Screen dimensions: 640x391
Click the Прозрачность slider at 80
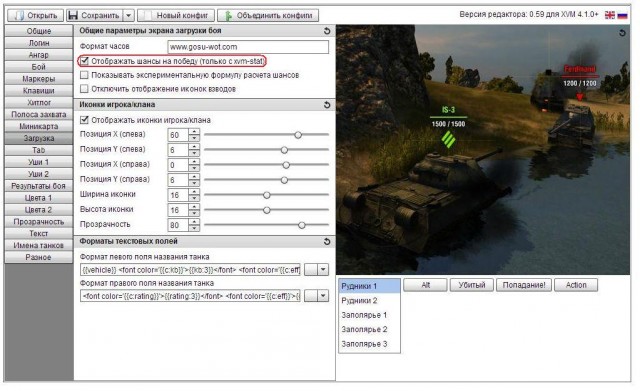coord(267,225)
